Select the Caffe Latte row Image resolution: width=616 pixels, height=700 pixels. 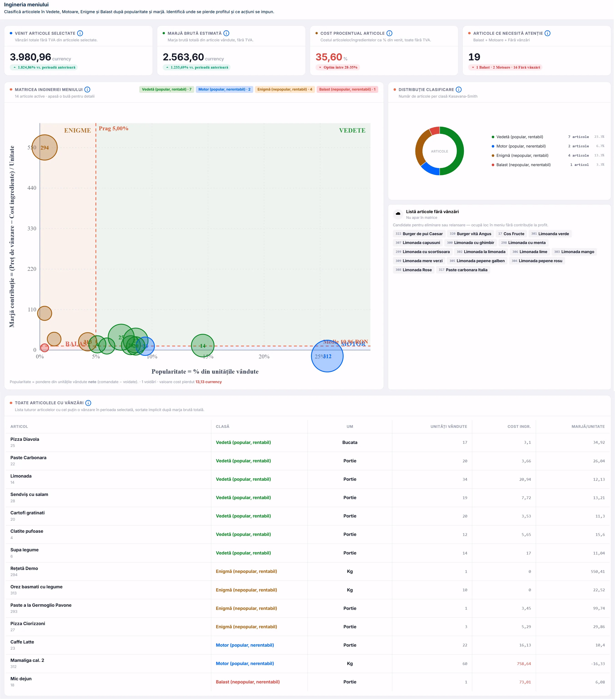pyautogui.click(x=308, y=645)
